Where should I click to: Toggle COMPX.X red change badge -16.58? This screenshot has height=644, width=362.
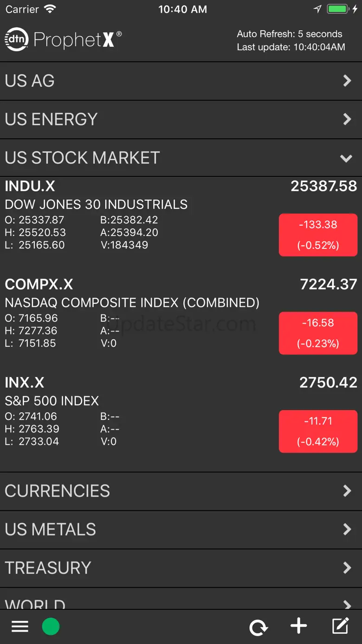point(318,333)
